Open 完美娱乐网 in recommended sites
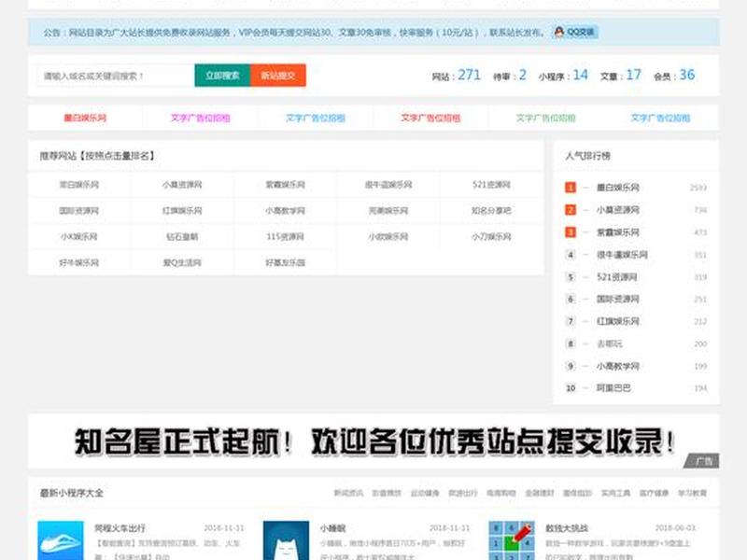Screen dimensions: 747x560 388,211
